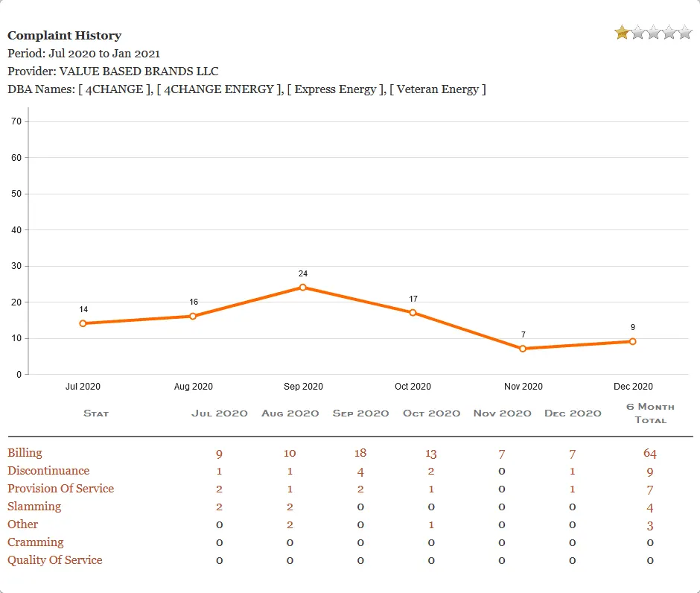Select the second star in the rating
Screen dimensions: 700x593
click(637, 32)
